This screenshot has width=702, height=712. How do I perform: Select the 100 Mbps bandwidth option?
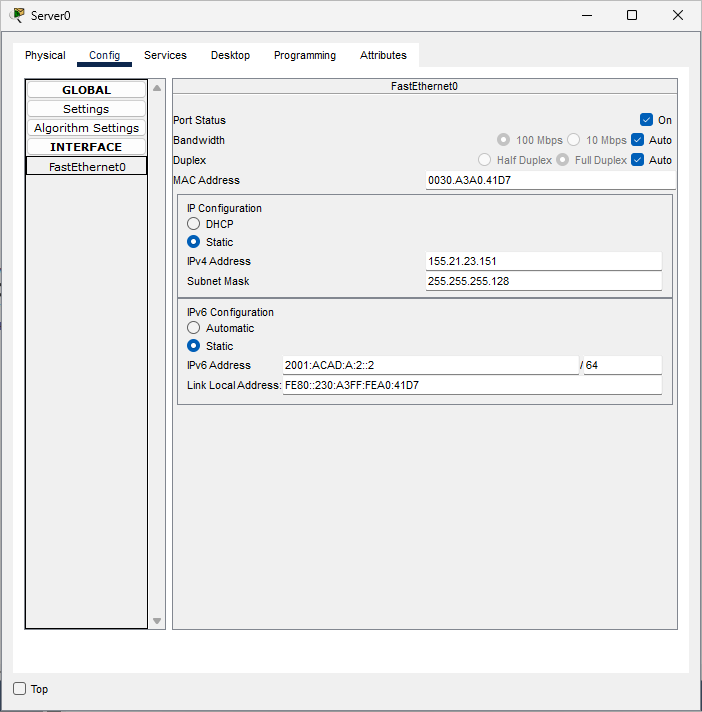coord(503,140)
